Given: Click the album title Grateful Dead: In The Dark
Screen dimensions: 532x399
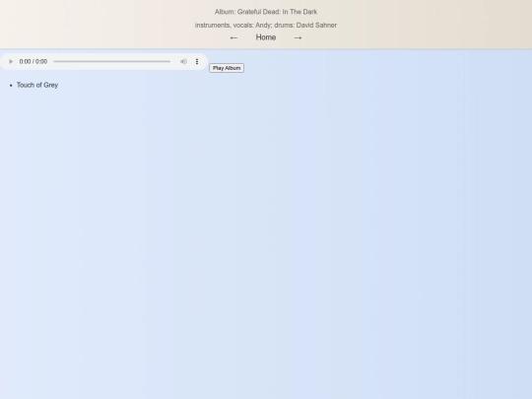Looking at the screenshot, I should coord(266,12).
